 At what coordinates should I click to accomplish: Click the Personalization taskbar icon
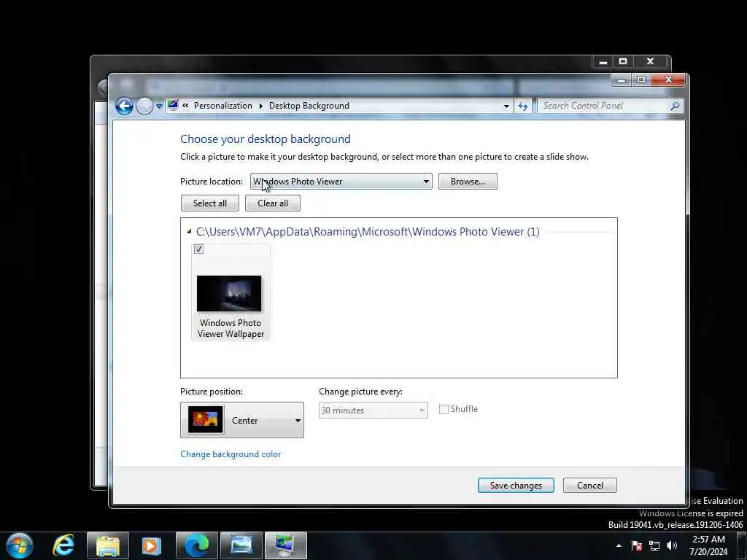[x=286, y=545]
